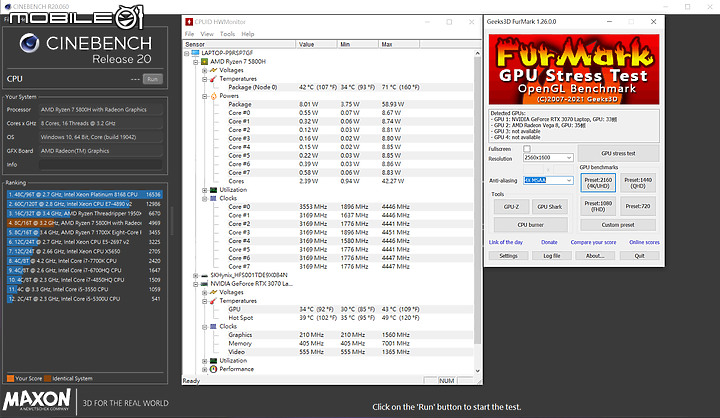Click the GPU Clocks chip icon
The image size is (720, 418).
[214, 327]
